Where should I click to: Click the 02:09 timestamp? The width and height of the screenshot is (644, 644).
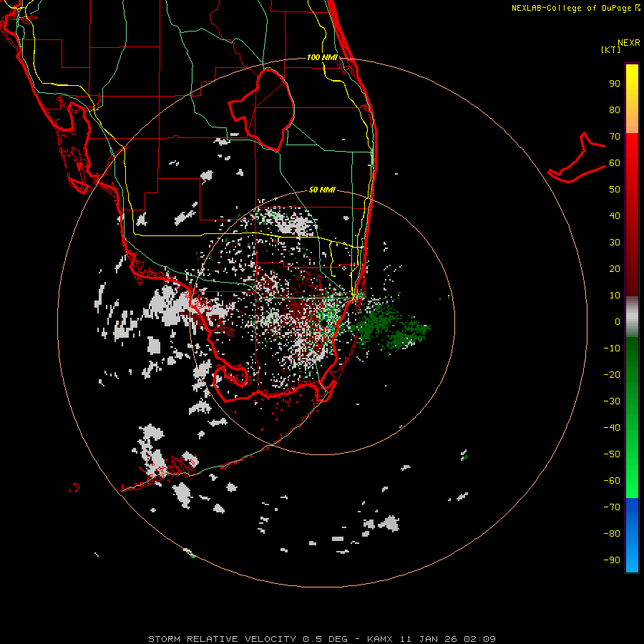(x=479, y=639)
